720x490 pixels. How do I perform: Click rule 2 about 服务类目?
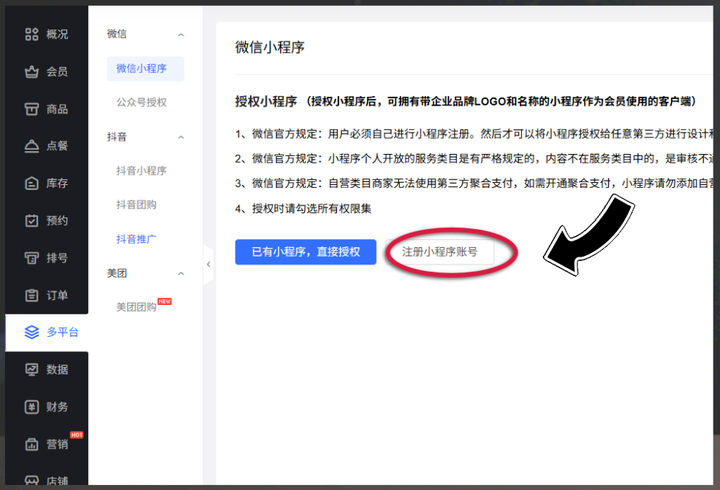point(474,159)
